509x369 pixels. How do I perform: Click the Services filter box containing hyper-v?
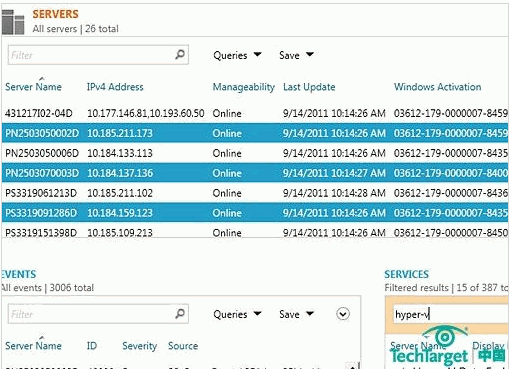(450, 314)
